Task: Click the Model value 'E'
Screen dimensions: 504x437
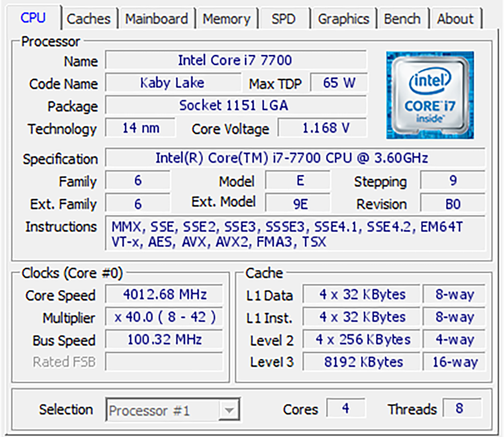Action: [298, 180]
